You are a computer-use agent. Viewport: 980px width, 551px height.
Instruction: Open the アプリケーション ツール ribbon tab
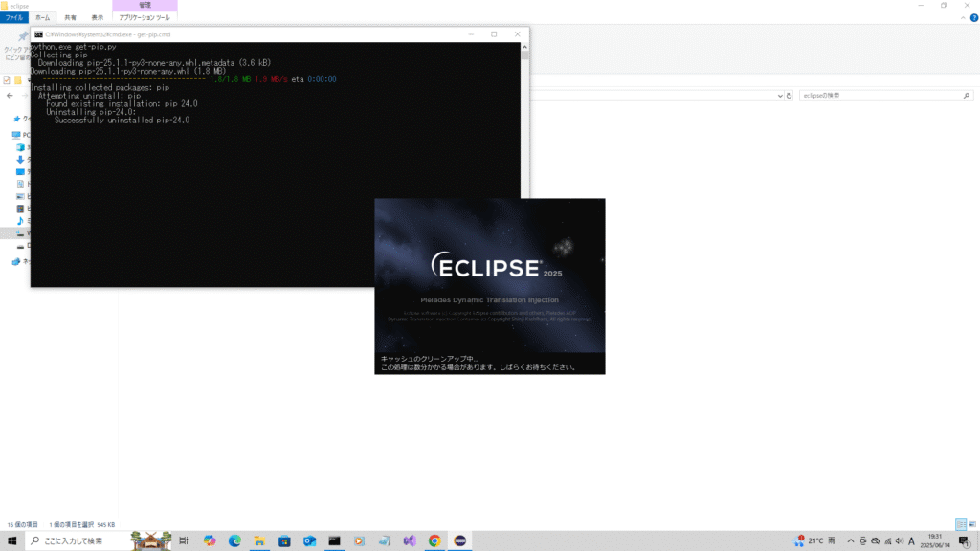tap(145, 17)
